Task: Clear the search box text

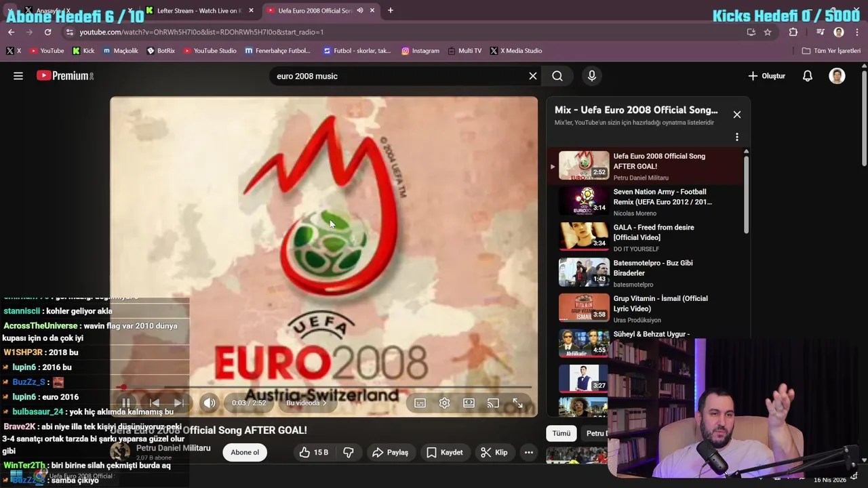Action: (533, 76)
